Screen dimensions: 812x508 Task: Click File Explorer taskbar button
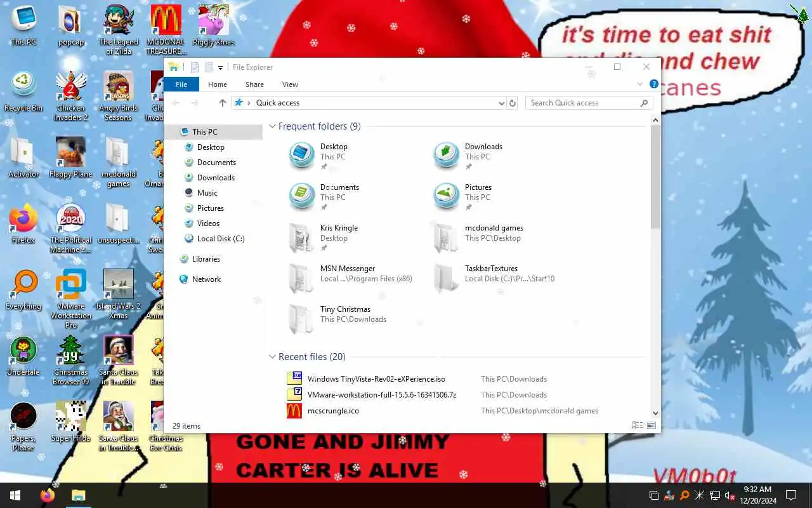tap(78, 495)
